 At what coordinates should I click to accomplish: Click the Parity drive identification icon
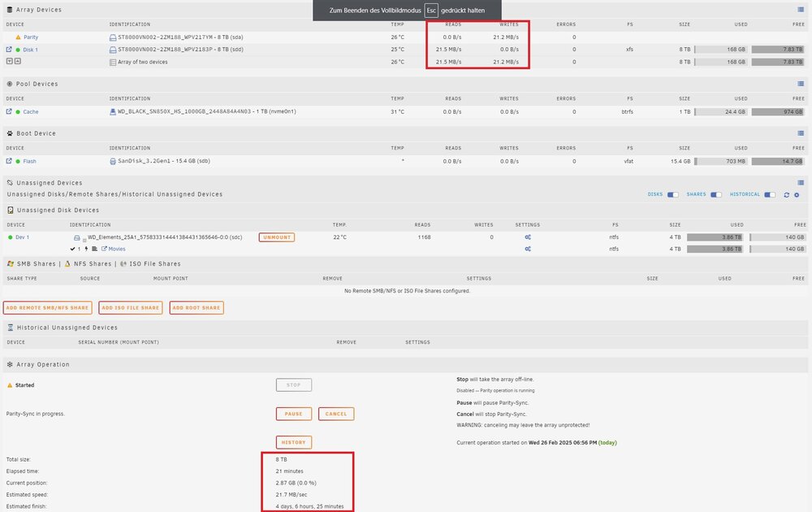(x=113, y=37)
